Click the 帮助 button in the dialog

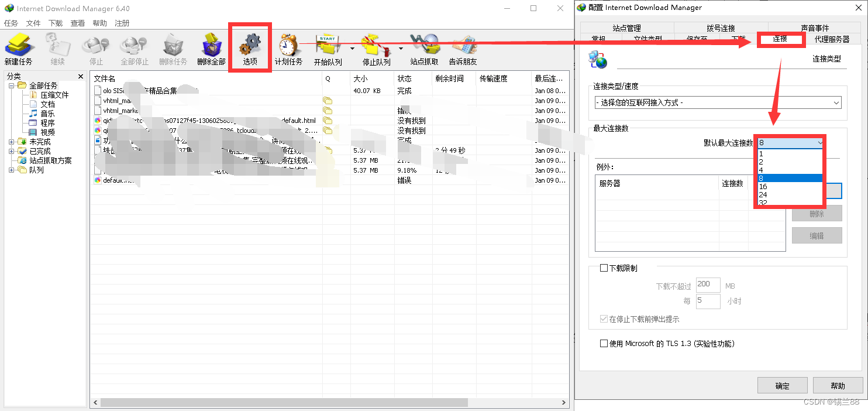click(x=838, y=385)
